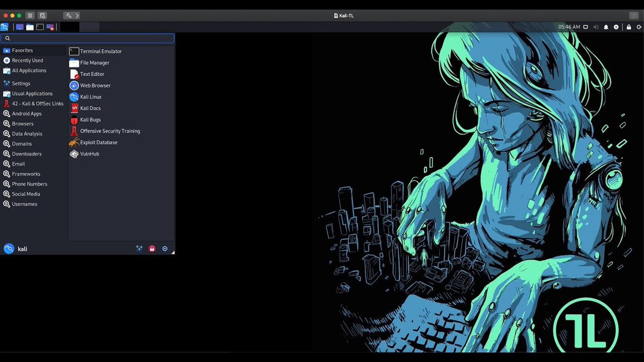The height and width of the screenshot is (362, 644).
Task: Click the panel icon with the red badge
Action: (50, 27)
